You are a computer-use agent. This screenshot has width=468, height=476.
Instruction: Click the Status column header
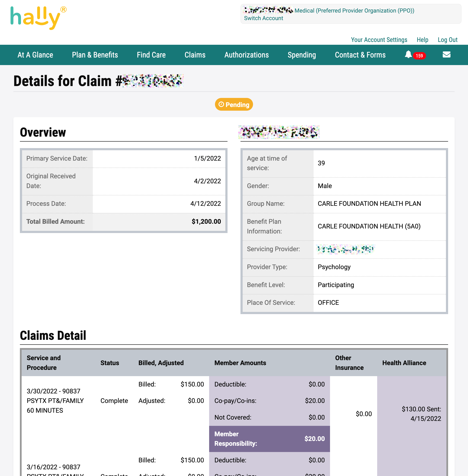pos(110,363)
